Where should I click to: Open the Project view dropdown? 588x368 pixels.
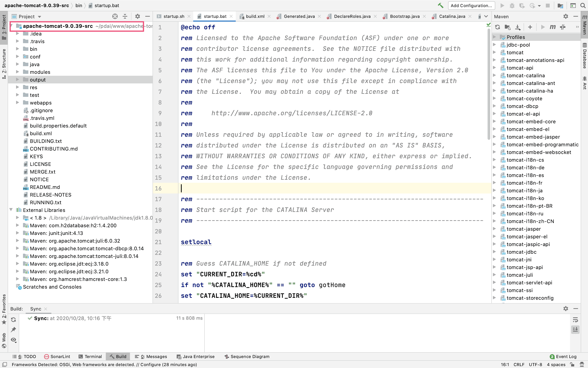(39, 16)
